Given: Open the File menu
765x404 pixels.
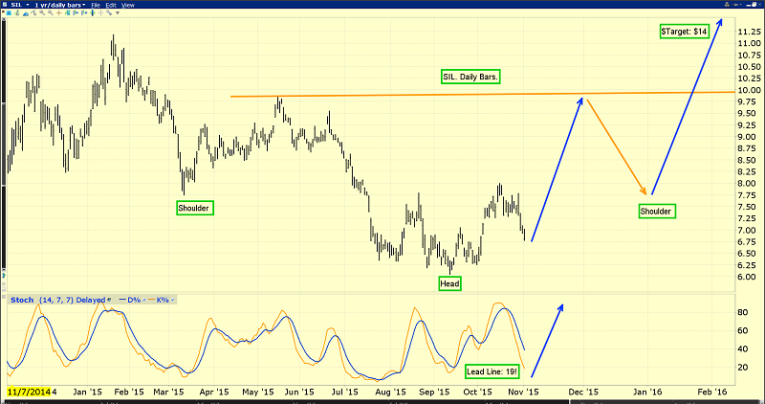Looking at the screenshot, I should (93, 5).
